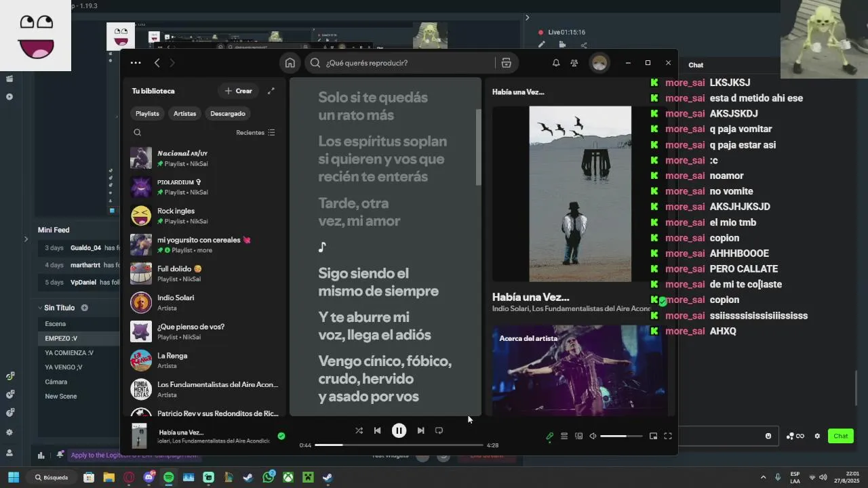The image size is (868, 488).
Task: Toggle the green saved-song checkmark
Action: [x=281, y=436]
